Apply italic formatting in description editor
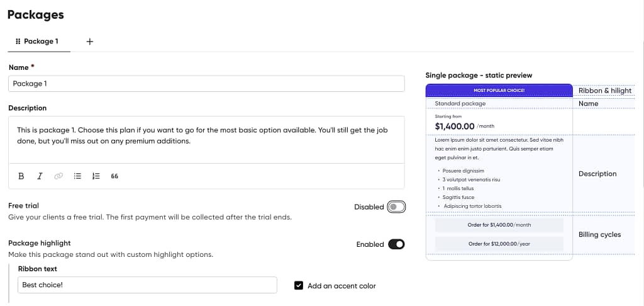Image resolution: width=644 pixels, height=306 pixels. (x=40, y=176)
